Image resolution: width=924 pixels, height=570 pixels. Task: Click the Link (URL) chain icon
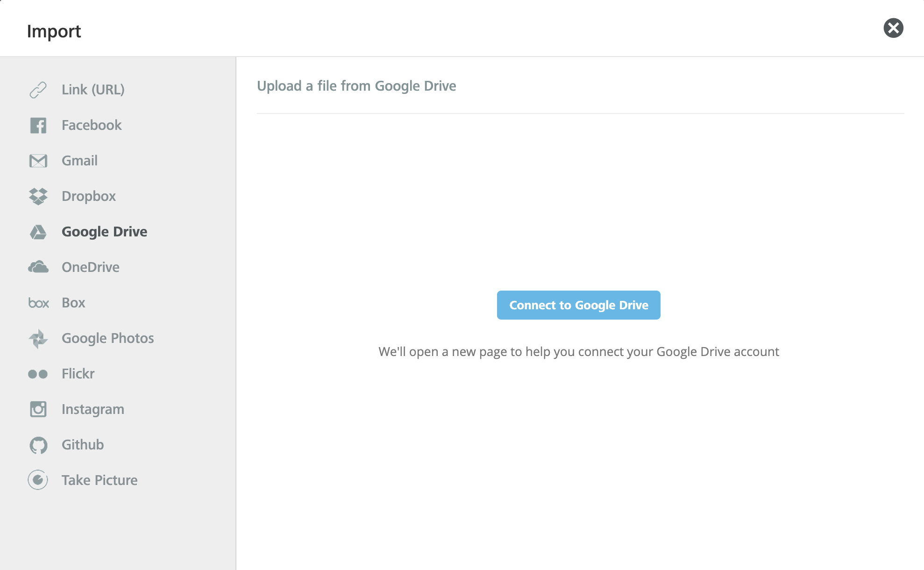(x=38, y=90)
